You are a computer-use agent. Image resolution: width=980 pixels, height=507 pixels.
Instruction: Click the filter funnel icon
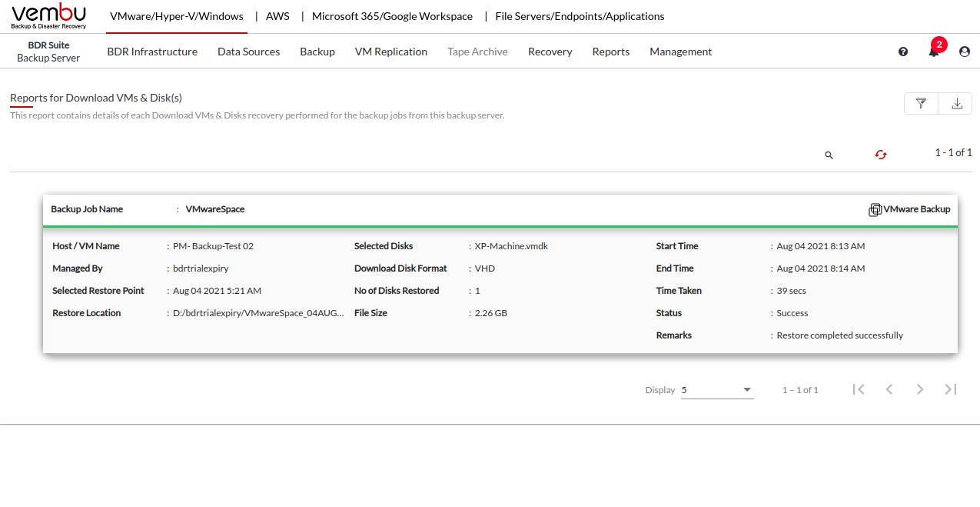coord(922,103)
